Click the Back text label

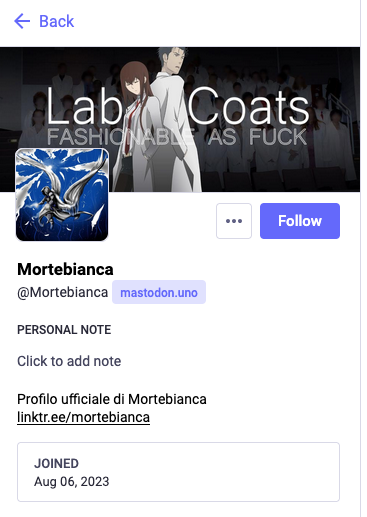coord(57,21)
